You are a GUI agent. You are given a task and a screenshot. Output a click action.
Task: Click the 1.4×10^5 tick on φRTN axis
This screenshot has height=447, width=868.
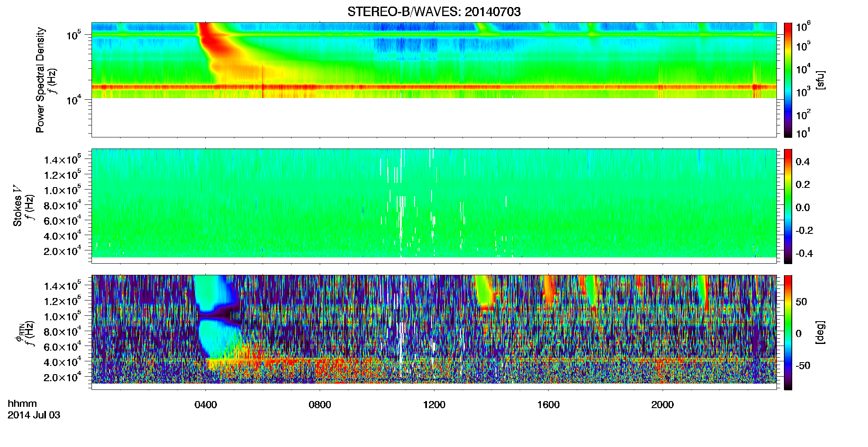[x=62, y=286]
